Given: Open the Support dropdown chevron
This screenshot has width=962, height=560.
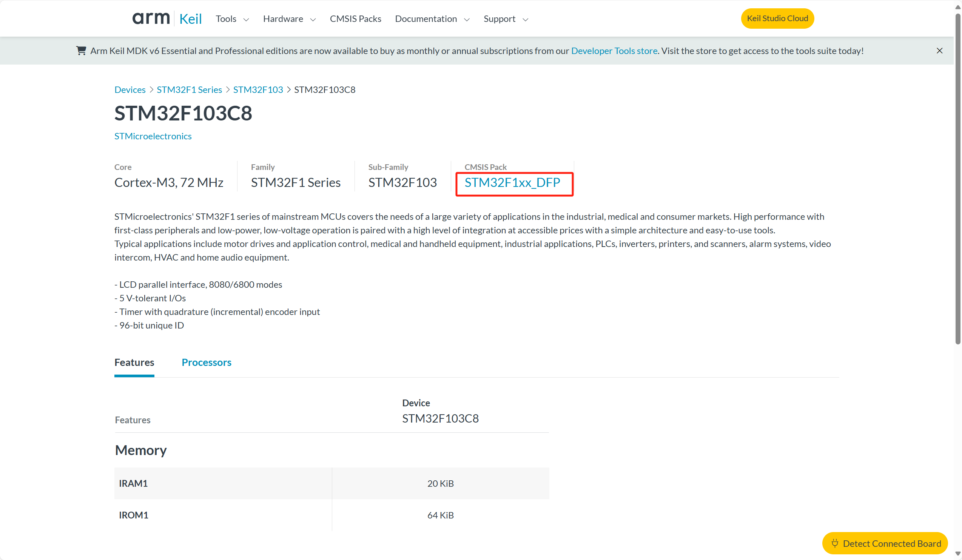Looking at the screenshot, I should pos(525,20).
